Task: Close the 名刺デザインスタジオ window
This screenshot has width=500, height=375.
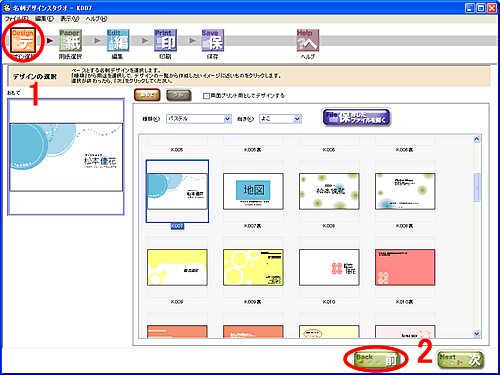Action: [492, 8]
